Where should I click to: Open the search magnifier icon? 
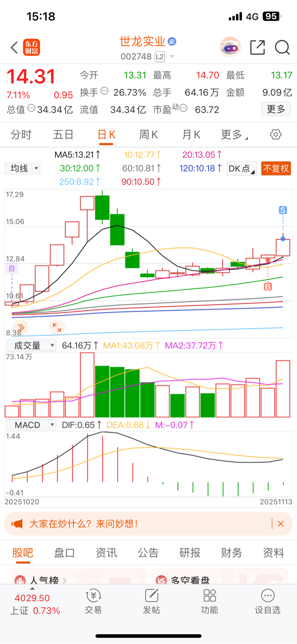tap(282, 47)
